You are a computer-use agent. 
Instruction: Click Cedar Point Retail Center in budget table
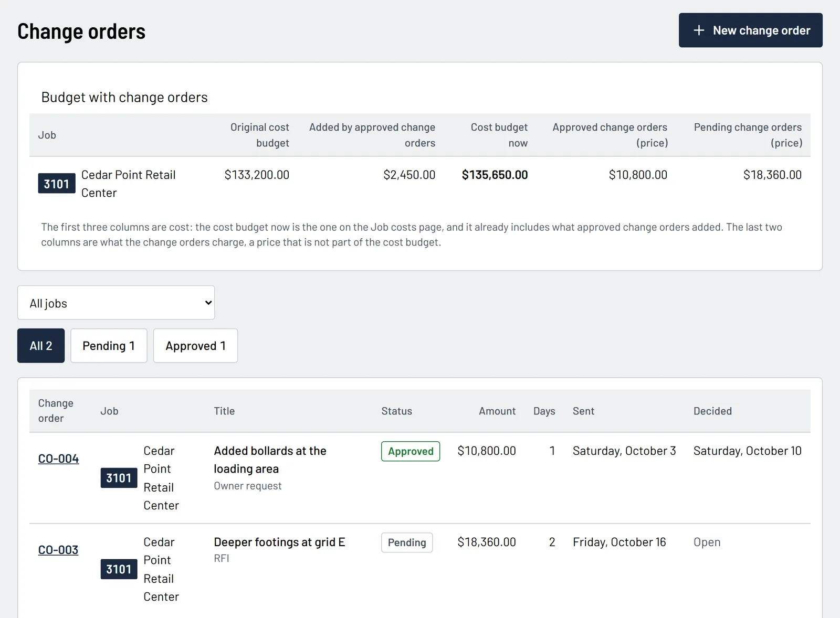pos(129,184)
